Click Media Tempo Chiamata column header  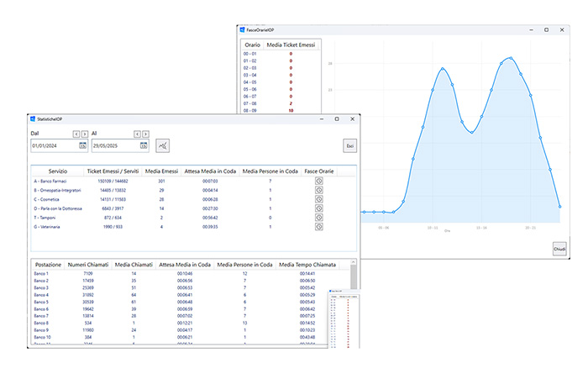click(307, 265)
